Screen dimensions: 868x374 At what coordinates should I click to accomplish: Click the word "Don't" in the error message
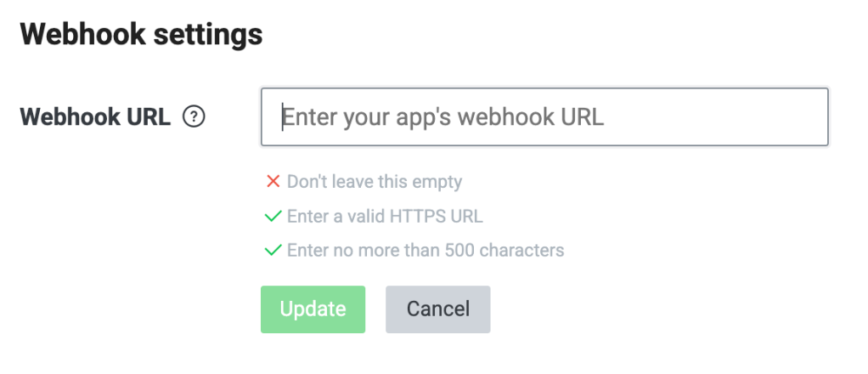pos(306,181)
